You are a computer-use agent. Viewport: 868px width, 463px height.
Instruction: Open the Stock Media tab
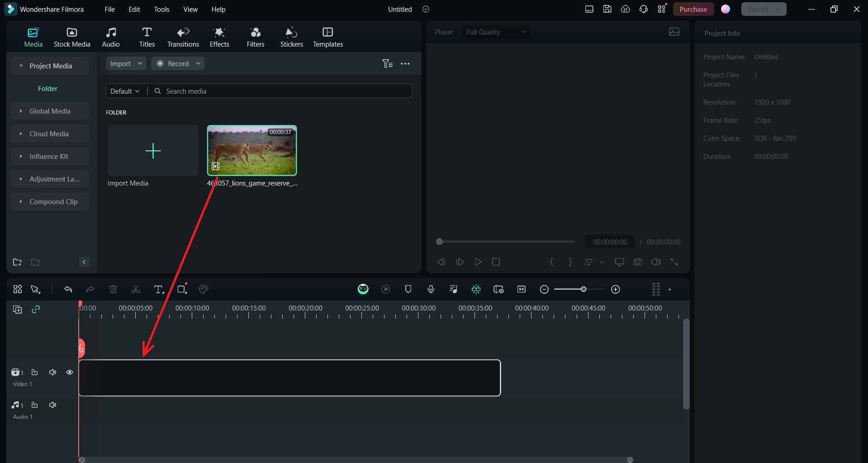pyautogui.click(x=72, y=37)
